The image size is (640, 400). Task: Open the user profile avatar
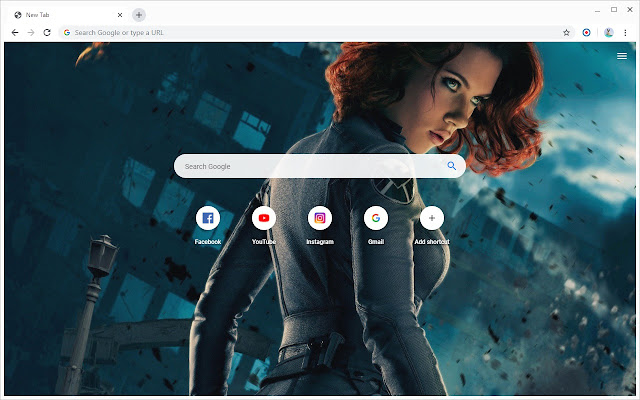(609, 33)
